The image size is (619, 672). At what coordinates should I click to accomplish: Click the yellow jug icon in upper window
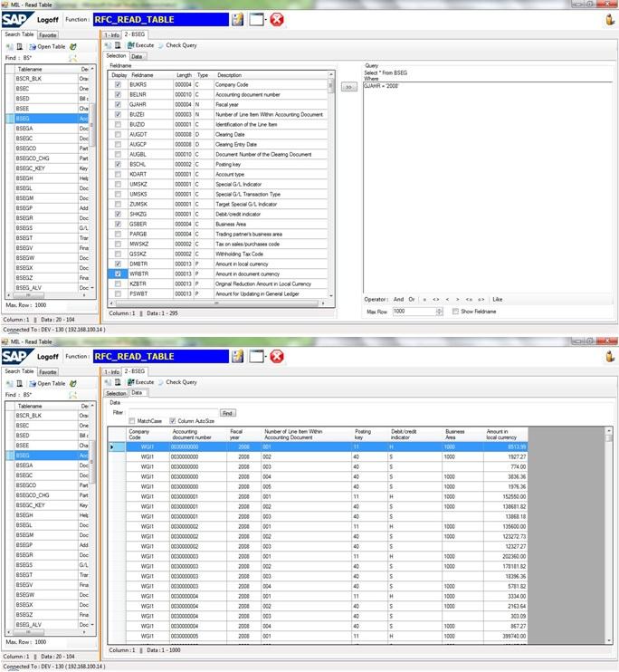pyautogui.click(x=610, y=20)
